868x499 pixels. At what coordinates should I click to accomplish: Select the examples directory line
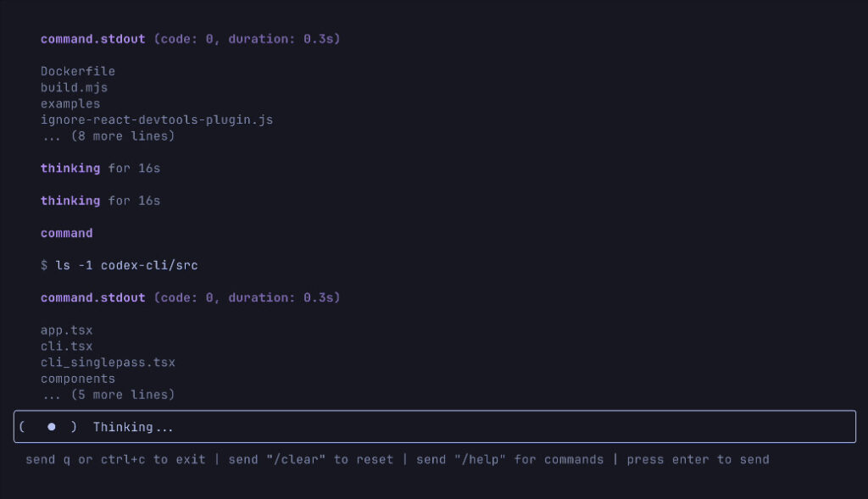[x=70, y=103]
